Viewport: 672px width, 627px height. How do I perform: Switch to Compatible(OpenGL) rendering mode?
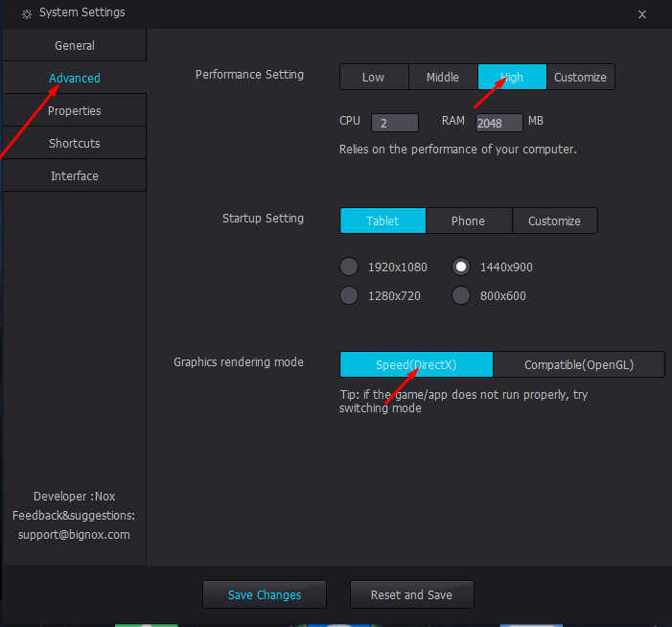coord(579,364)
